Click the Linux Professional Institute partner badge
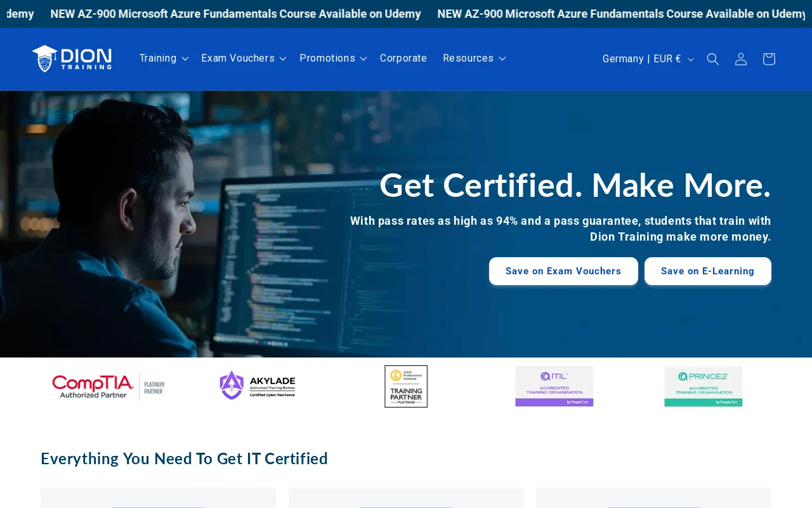The width and height of the screenshot is (812, 508). 406,386
